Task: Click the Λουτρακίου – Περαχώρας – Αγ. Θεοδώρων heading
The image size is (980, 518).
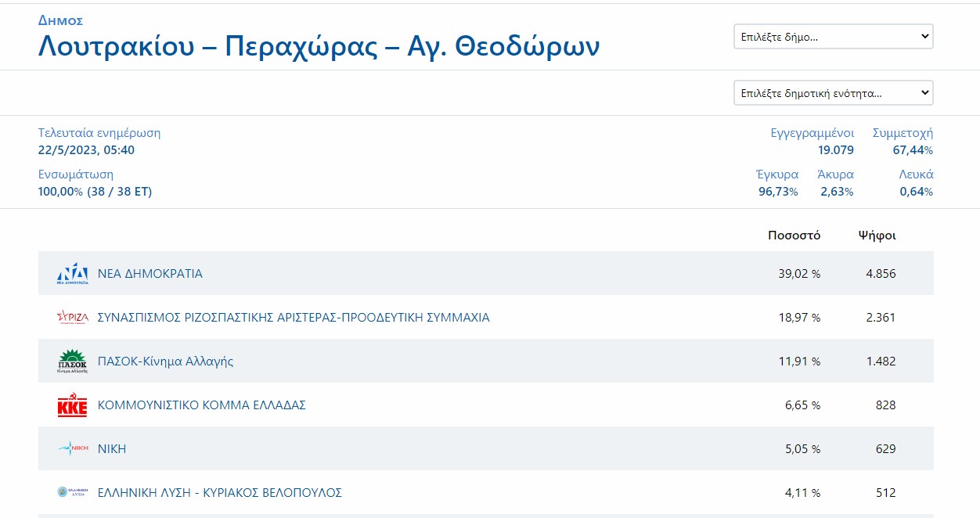Action: tap(319, 47)
